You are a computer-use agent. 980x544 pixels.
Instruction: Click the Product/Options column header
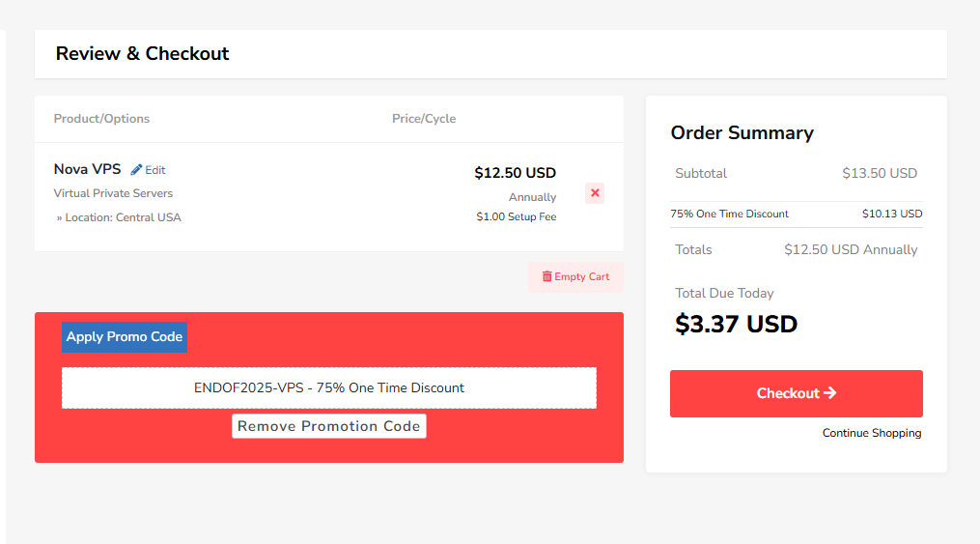pyautogui.click(x=101, y=119)
